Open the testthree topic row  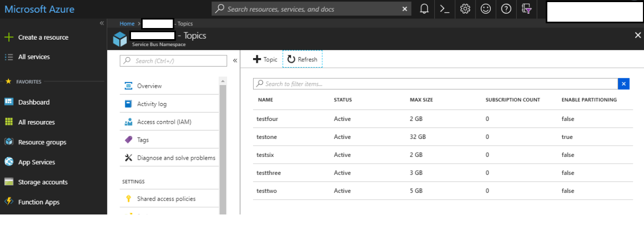click(x=443, y=173)
